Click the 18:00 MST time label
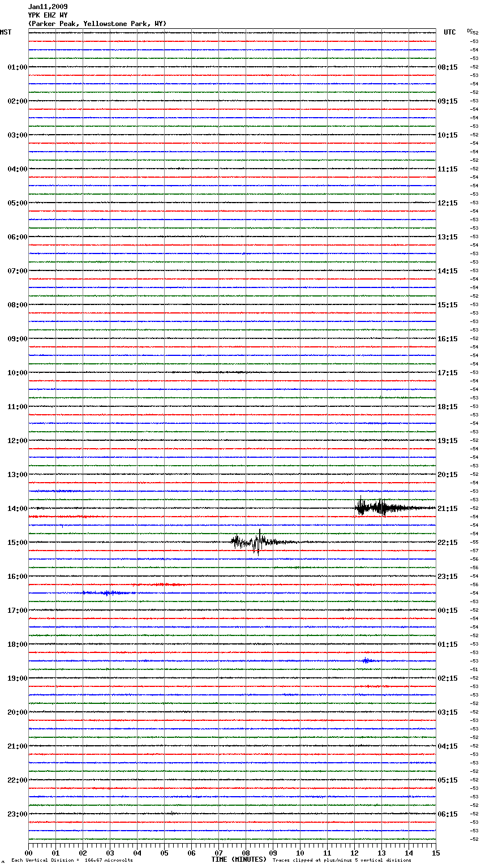The image size is (481, 868). coord(18,644)
